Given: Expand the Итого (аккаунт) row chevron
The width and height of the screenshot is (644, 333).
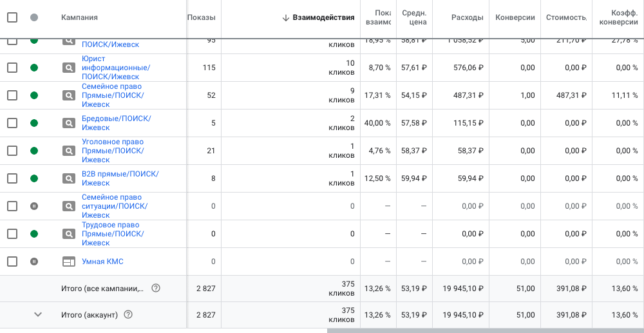Looking at the screenshot, I should tap(38, 314).
